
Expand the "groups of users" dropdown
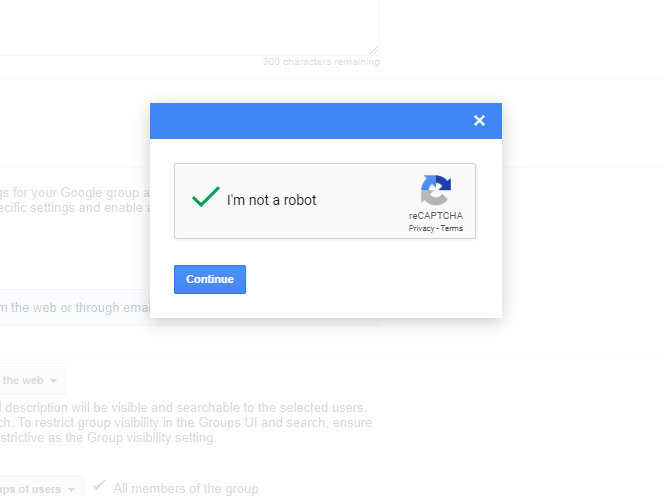[x=38, y=488]
